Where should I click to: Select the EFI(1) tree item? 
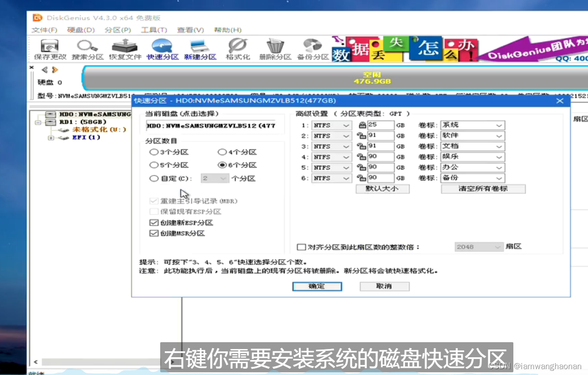(x=86, y=138)
